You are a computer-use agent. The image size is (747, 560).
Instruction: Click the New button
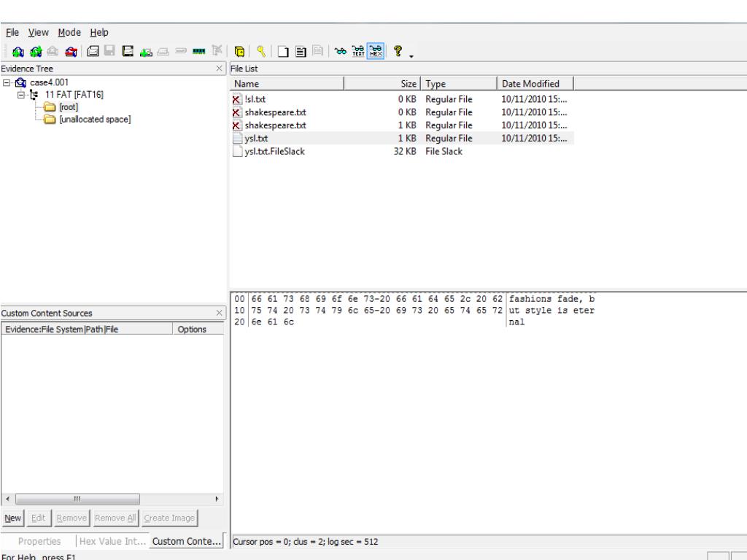click(x=13, y=518)
